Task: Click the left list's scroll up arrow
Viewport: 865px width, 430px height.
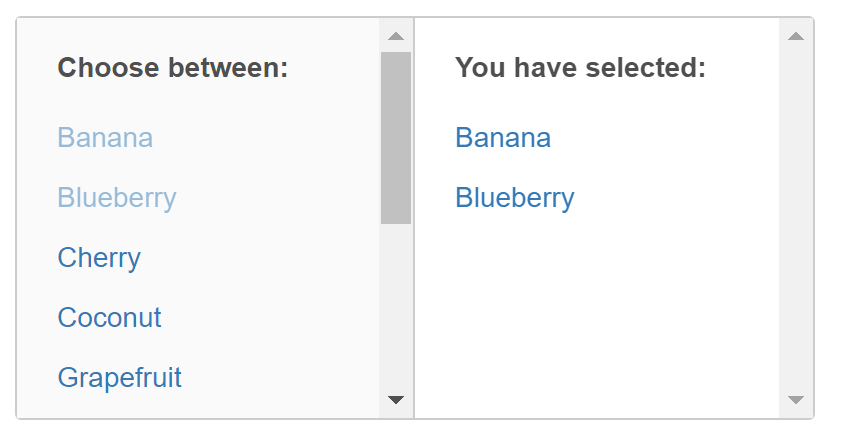Action: click(x=396, y=36)
